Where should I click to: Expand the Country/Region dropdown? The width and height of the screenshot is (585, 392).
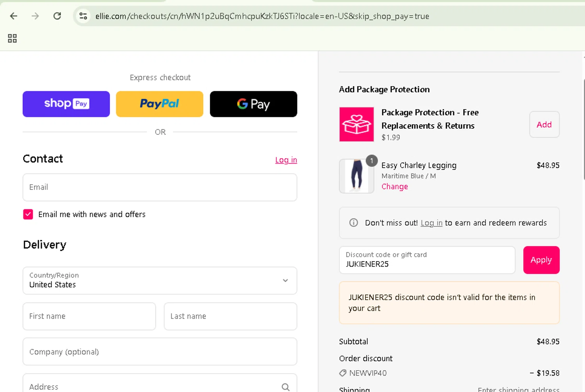pyautogui.click(x=160, y=281)
